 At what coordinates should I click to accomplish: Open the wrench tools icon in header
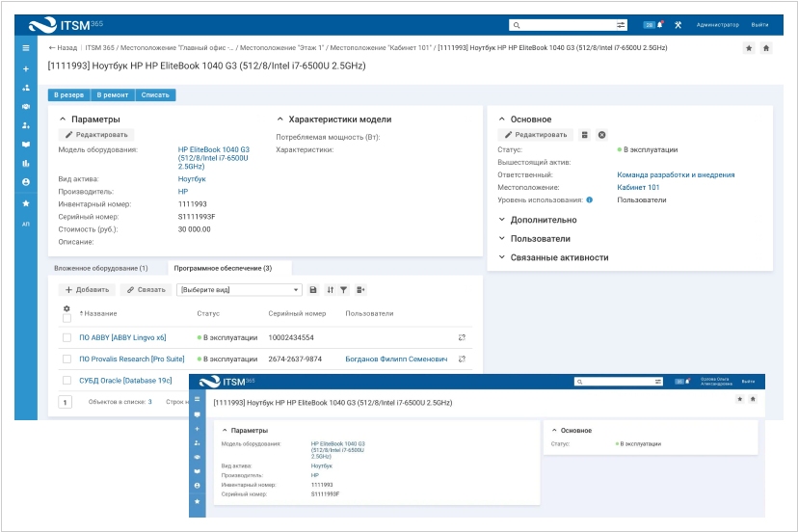tap(678, 24)
